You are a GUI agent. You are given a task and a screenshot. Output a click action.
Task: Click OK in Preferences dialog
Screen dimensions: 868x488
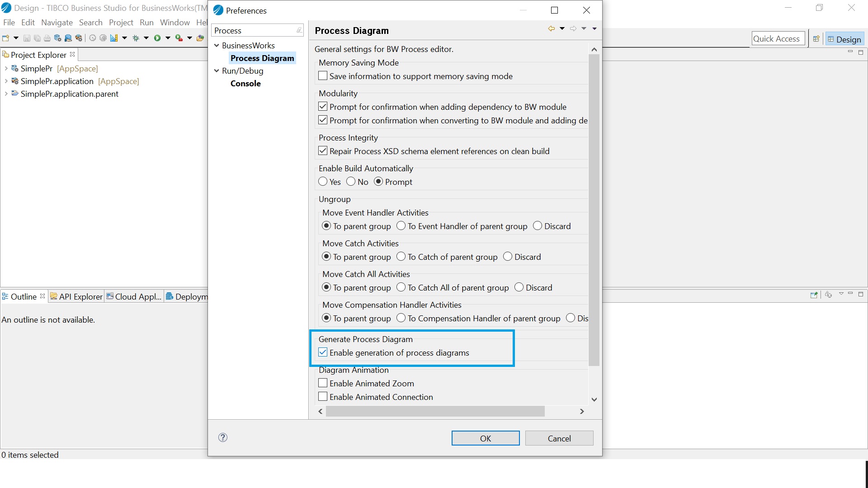tap(486, 438)
